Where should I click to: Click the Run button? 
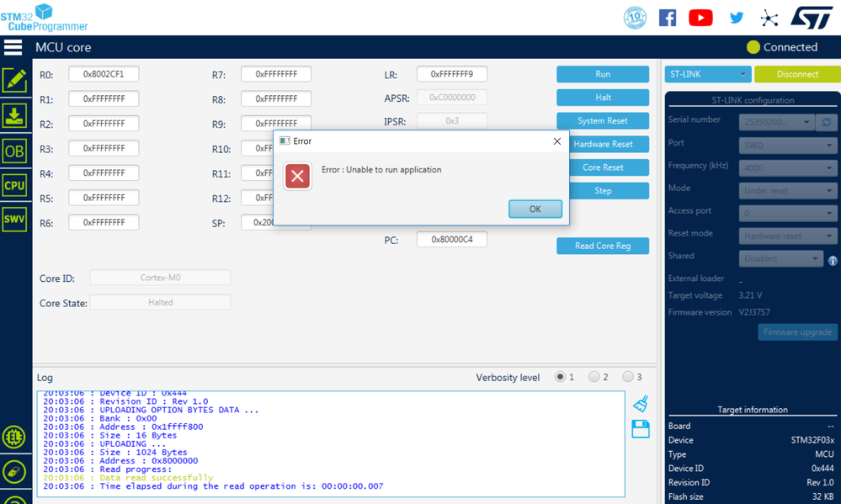[x=603, y=74]
